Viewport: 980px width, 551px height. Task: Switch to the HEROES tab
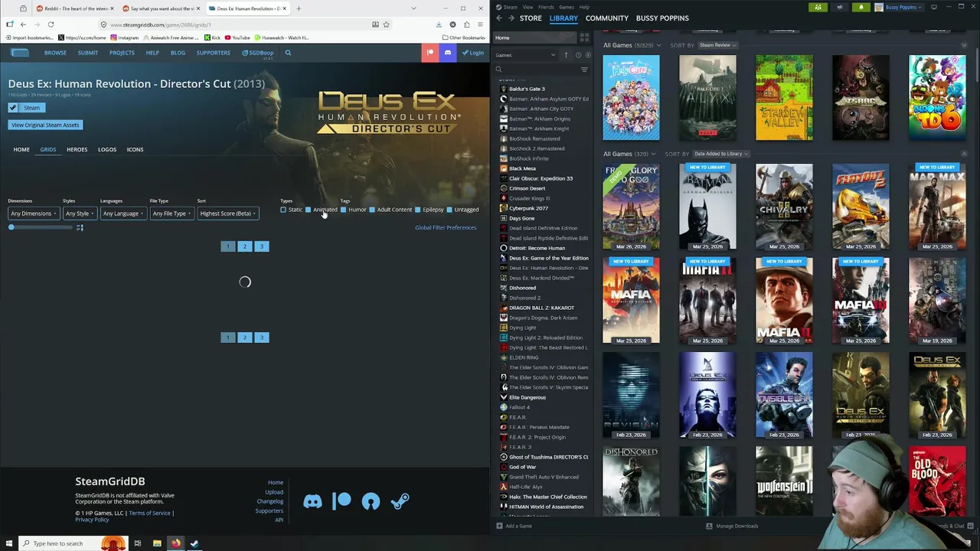point(77,149)
